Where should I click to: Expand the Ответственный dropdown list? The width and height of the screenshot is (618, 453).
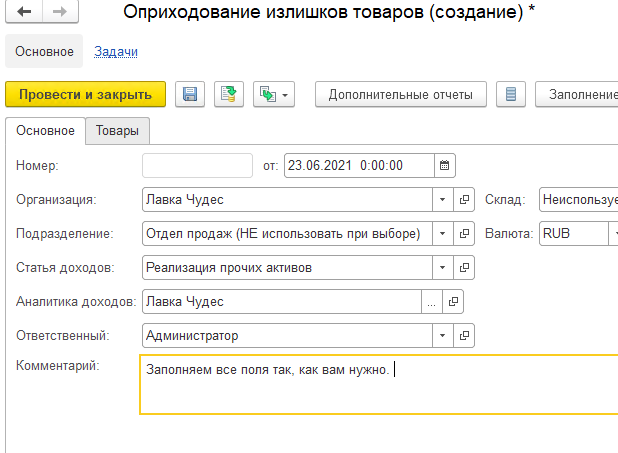pyautogui.click(x=443, y=336)
